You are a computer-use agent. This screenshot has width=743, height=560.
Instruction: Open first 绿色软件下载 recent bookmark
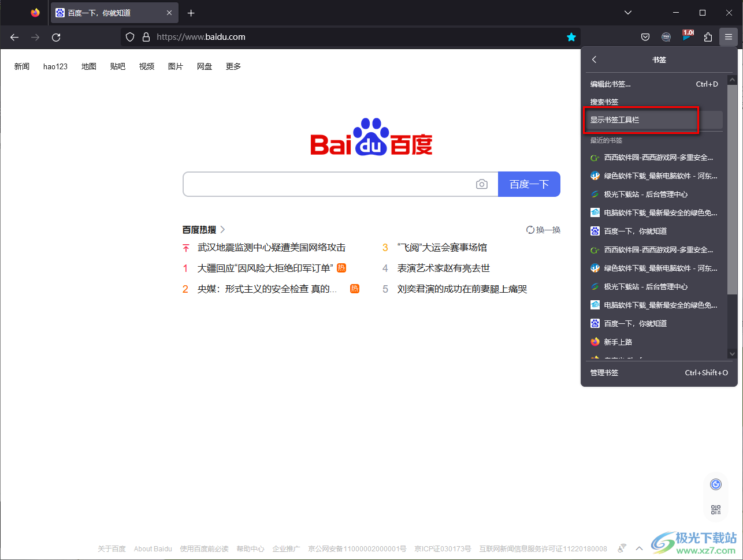coord(654,176)
